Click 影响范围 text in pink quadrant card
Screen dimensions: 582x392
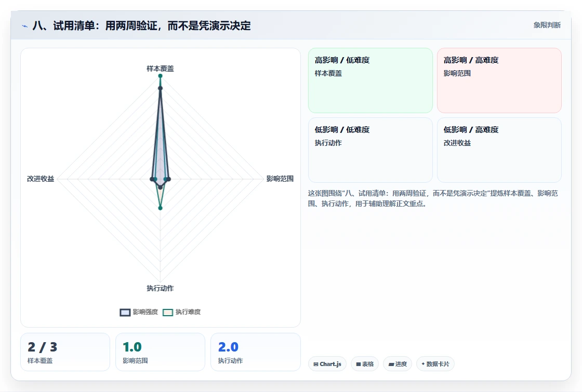(457, 73)
